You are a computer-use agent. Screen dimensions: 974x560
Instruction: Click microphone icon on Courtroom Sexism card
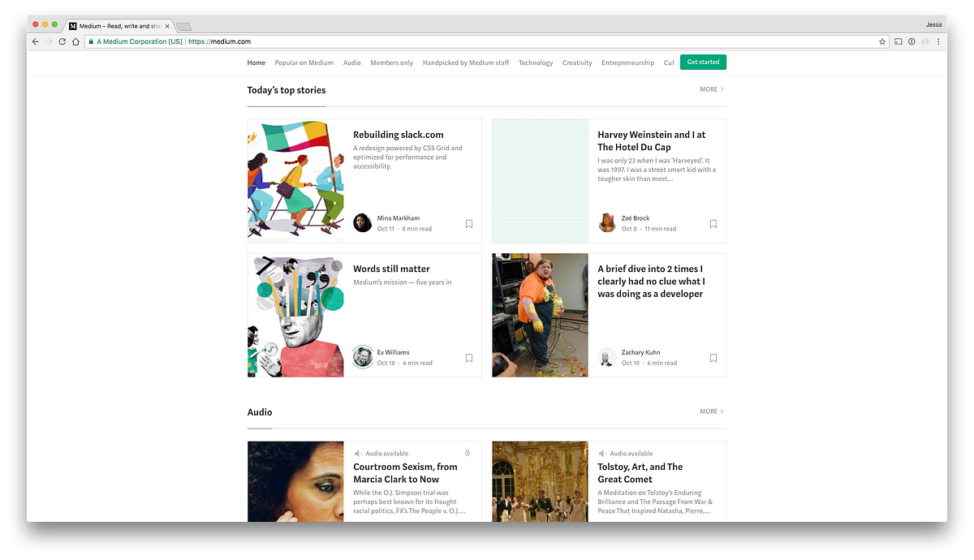pyautogui.click(x=468, y=453)
